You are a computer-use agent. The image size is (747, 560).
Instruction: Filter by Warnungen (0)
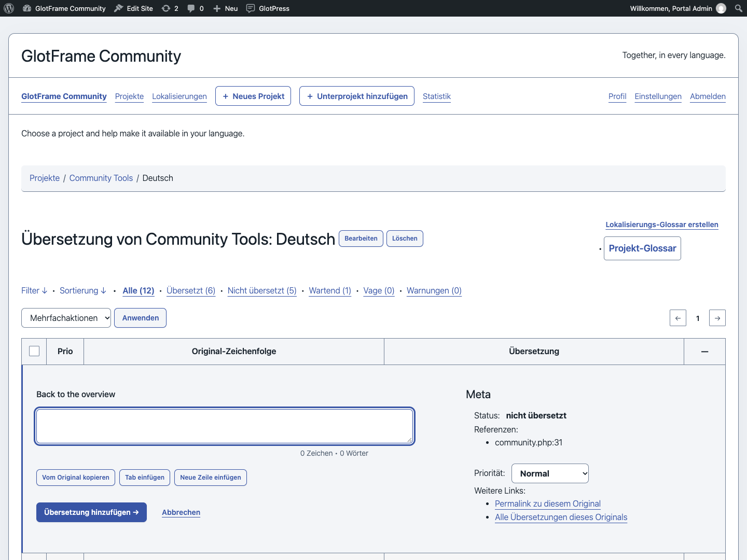point(434,290)
